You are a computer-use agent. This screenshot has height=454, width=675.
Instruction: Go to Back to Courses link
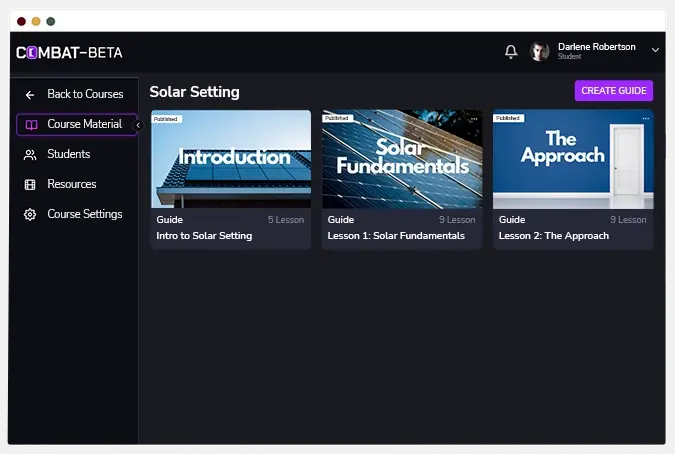(85, 94)
